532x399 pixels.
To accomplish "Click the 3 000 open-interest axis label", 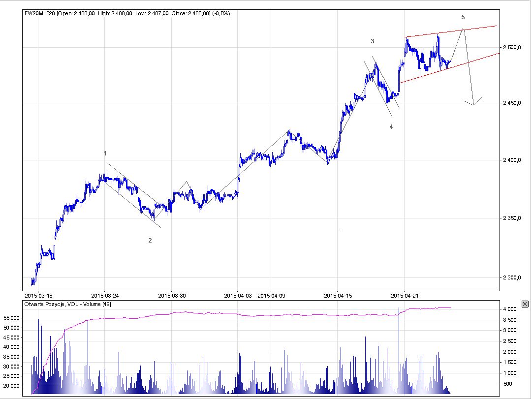I will pos(510,331).
